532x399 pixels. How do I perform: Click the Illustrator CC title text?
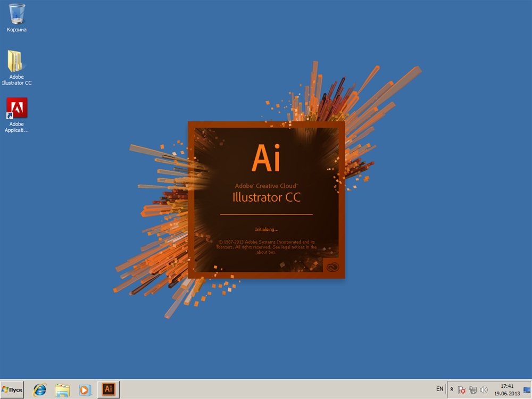tap(266, 198)
